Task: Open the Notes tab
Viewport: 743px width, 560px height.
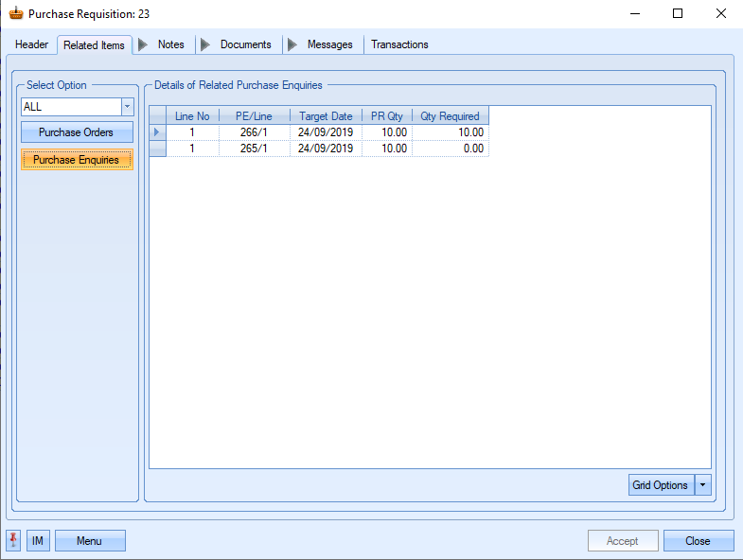Action: pyautogui.click(x=171, y=44)
